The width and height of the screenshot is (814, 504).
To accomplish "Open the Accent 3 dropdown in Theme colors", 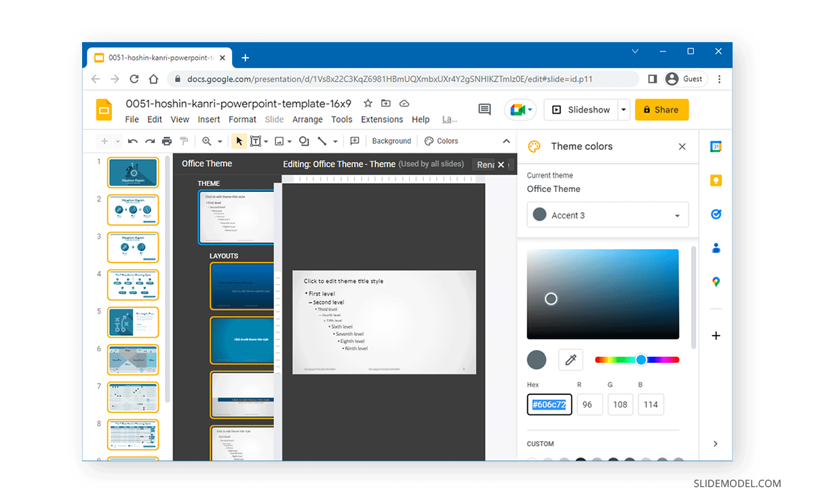I will click(607, 214).
